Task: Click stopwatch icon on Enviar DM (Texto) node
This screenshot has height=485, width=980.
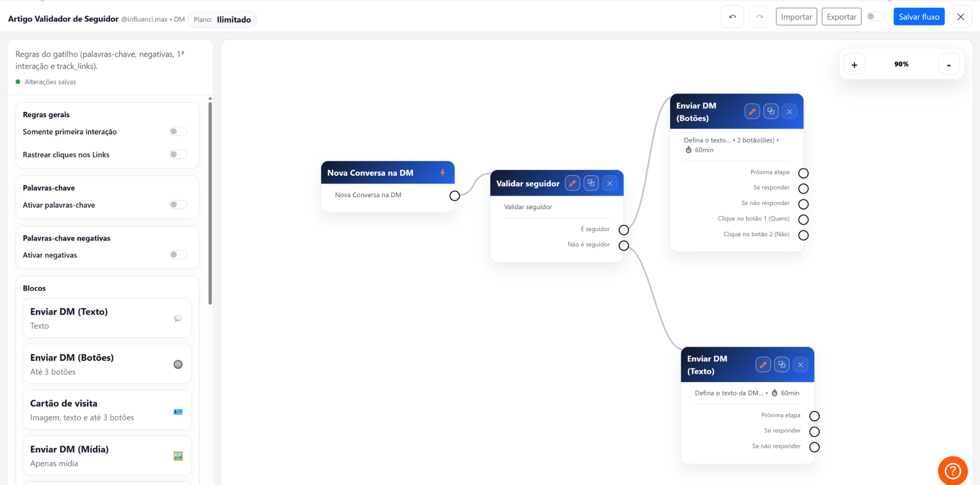Action: pyautogui.click(x=774, y=393)
